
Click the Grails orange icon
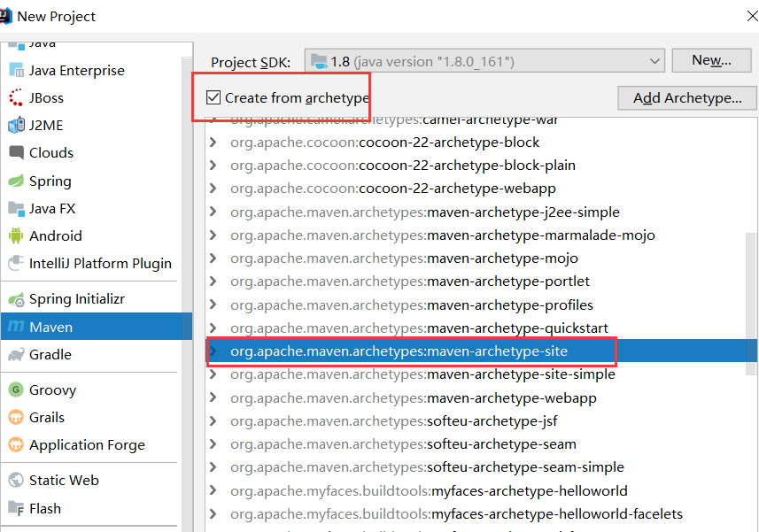(x=16, y=417)
